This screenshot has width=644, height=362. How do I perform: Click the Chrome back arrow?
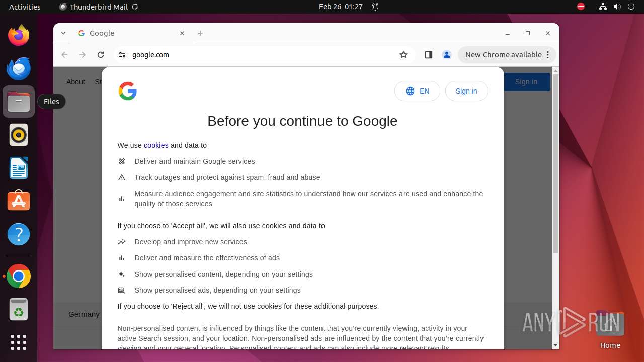click(x=64, y=55)
